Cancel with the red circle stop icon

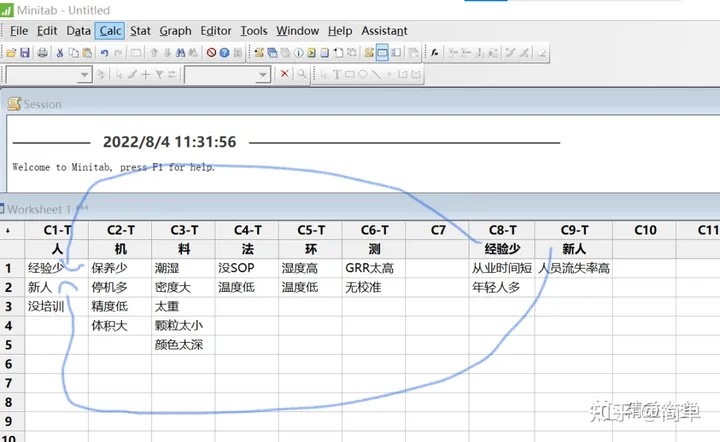tap(211, 53)
